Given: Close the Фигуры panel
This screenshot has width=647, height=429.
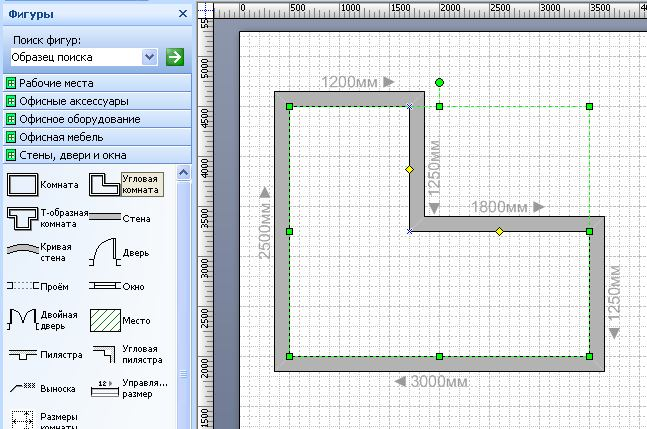Looking at the screenshot, I should [x=183, y=14].
